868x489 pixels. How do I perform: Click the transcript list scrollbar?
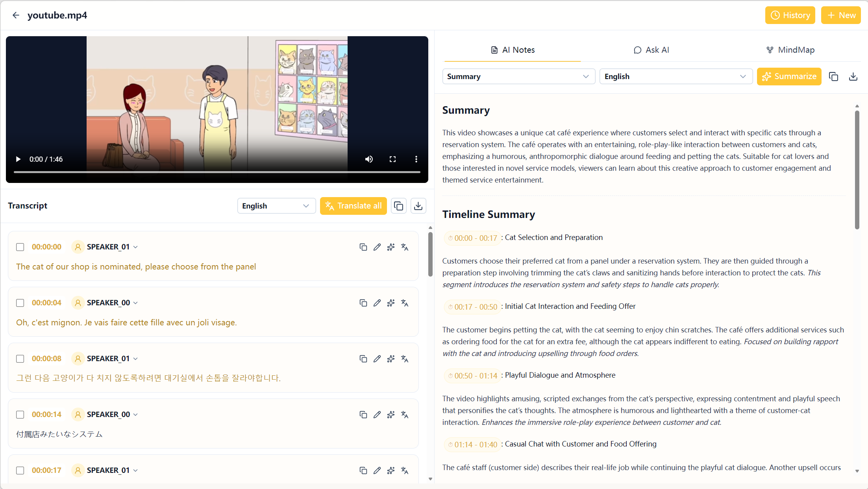coord(430,255)
